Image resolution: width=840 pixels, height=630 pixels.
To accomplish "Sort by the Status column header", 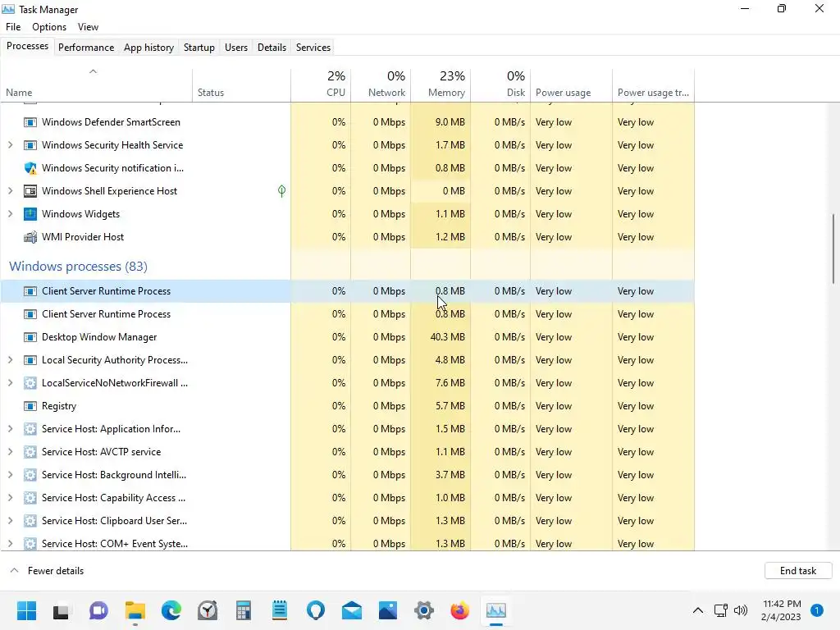I will pyautogui.click(x=242, y=85).
